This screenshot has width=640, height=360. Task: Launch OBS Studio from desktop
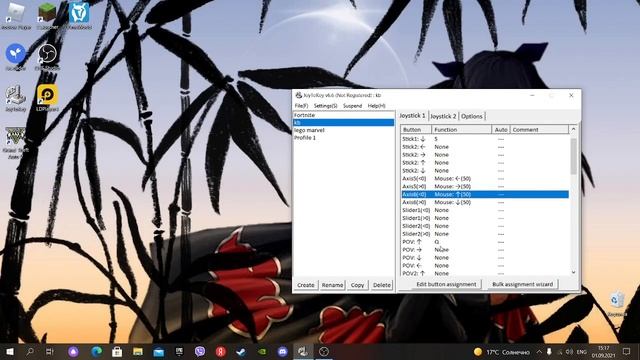(47, 56)
